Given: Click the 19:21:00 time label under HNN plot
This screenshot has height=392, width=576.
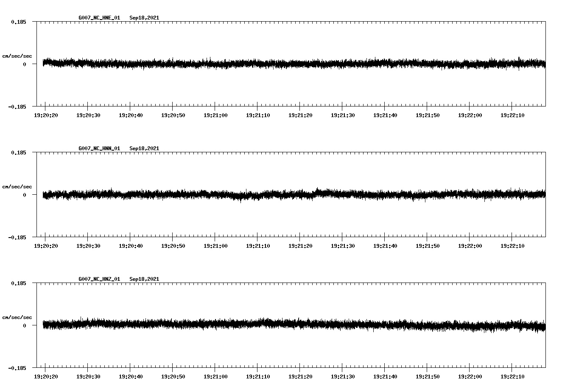Looking at the screenshot, I should tap(215, 246).
